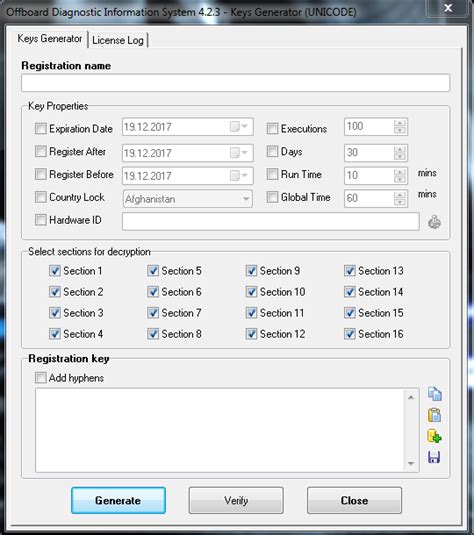
Task: Enable the Global Time checkbox
Action: click(x=272, y=197)
